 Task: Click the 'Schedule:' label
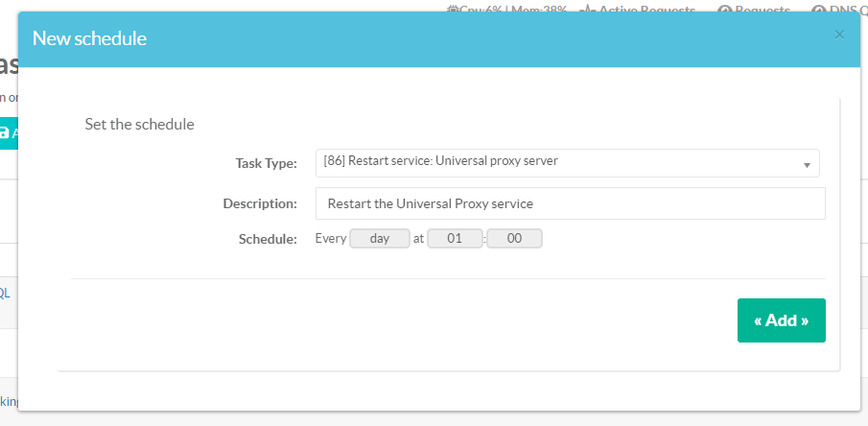coord(267,240)
